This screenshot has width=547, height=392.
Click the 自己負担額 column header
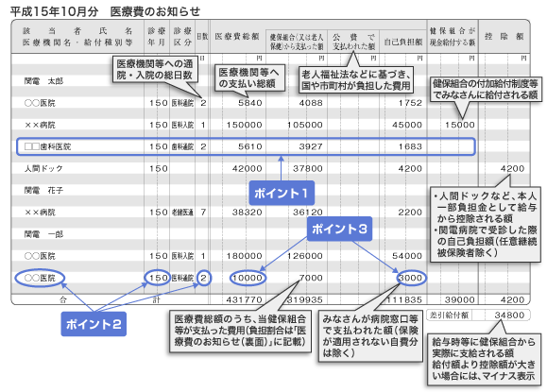402,42
